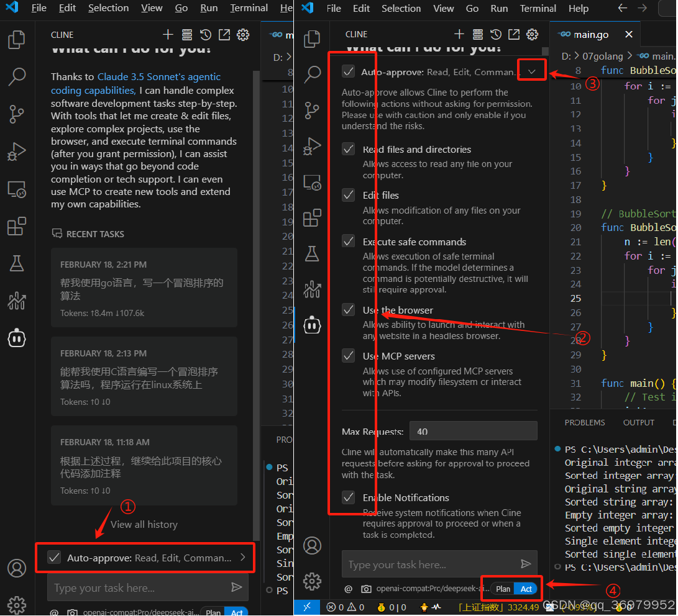This screenshot has width=678, height=616.
Task: Send the task in left window's Cline input
Action: 236,587
